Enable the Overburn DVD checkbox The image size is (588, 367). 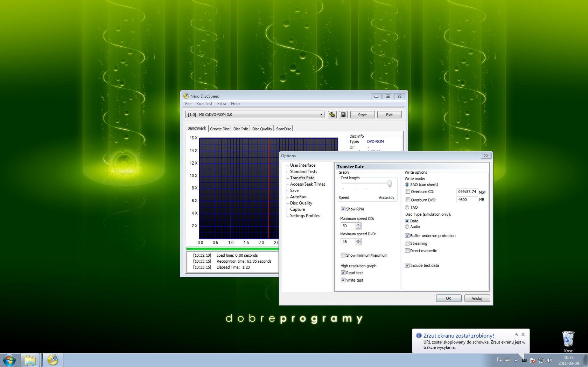pyautogui.click(x=408, y=200)
